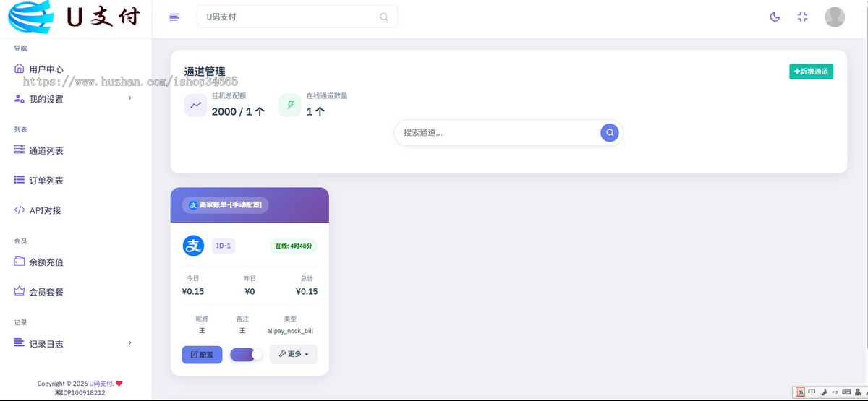Click the 通道管理 heading
The width and height of the screenshot is (868, 401).
pyautogui.click(x=205, y=72)
